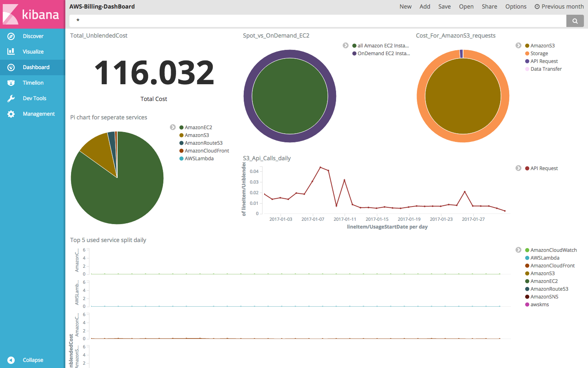Click the clock icon beside Previous month
588x368 pixels.
coord(537,7)
